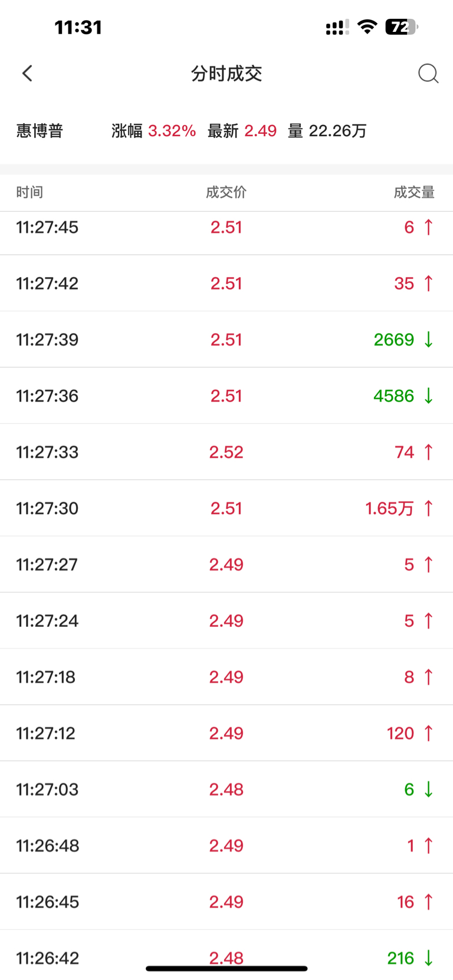Select the 成交价 column header
The width and height of the screenshot is (453, 980).
click(x=226, y=192)
